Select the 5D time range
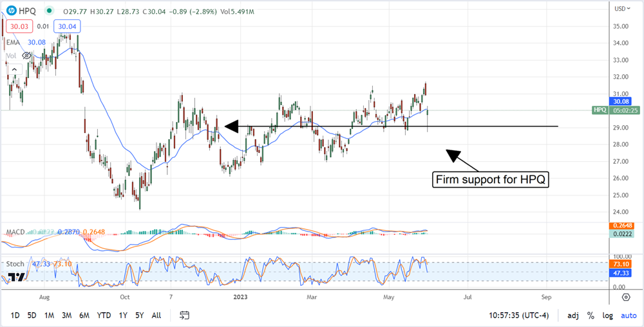The height and width of the screenshot is (327, 644). pyautogui.click(x=32, y=315)
